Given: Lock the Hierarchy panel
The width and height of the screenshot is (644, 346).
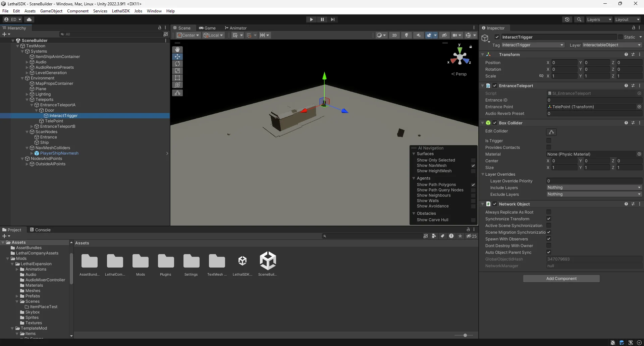Looking at the screenshot, I should [160, 28].
